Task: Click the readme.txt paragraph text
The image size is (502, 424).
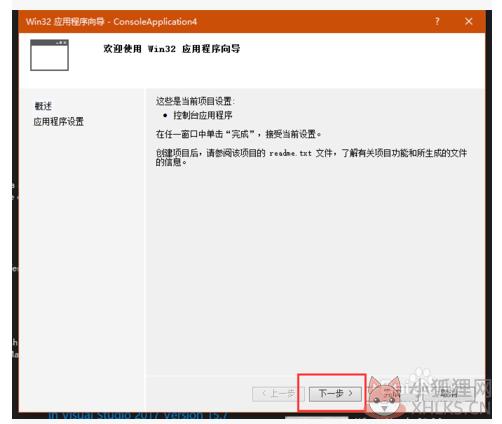Action: pos(311,157)
